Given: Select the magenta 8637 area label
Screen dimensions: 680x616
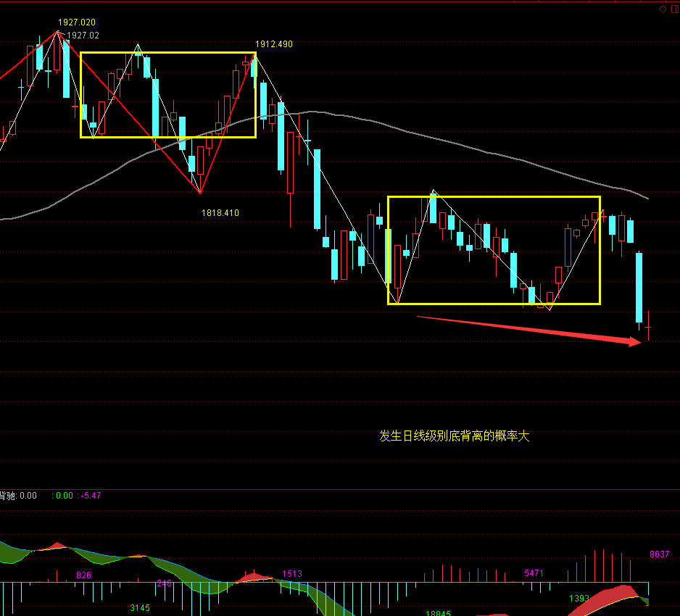Looking at the screenshot, I should coord(660,554).
